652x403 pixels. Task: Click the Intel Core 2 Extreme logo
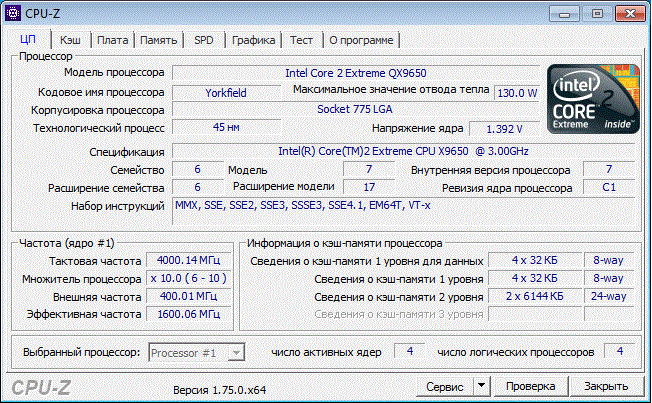[589, 100]
